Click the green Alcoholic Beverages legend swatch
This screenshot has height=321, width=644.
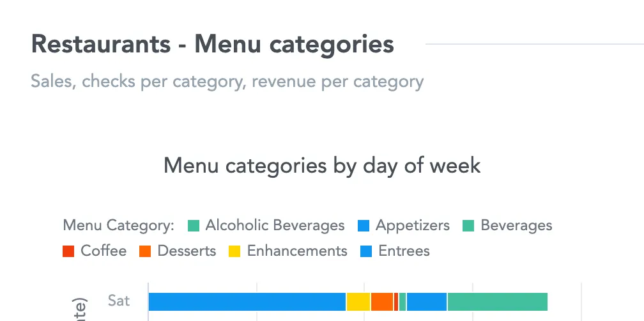[194, 226]
